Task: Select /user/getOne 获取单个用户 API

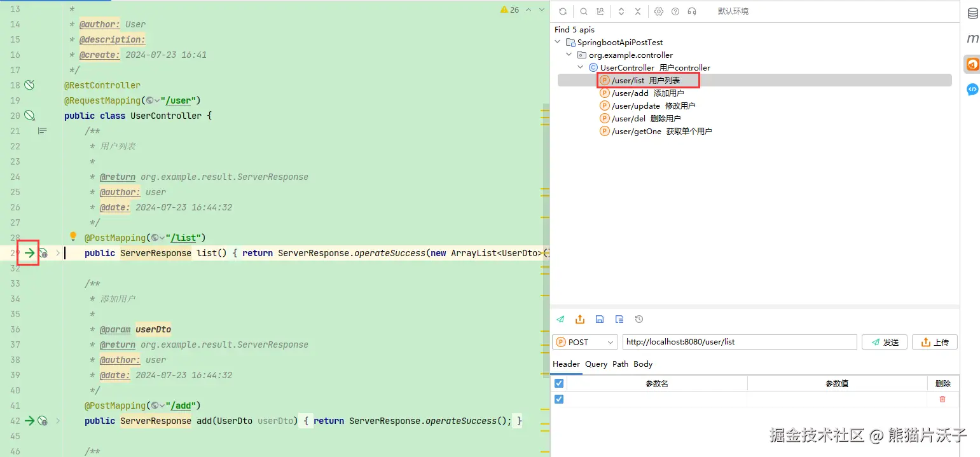Action: click(656, 131)
